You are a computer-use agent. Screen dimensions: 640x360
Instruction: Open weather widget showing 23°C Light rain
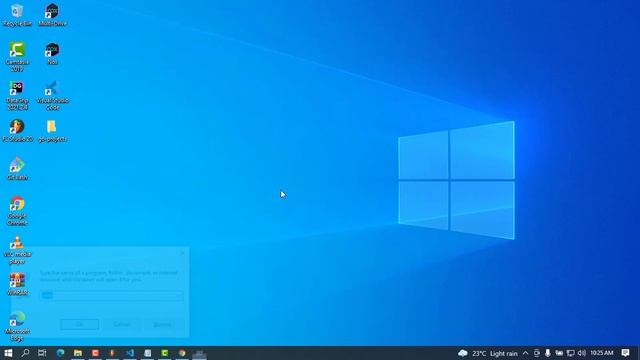point(488,353)
